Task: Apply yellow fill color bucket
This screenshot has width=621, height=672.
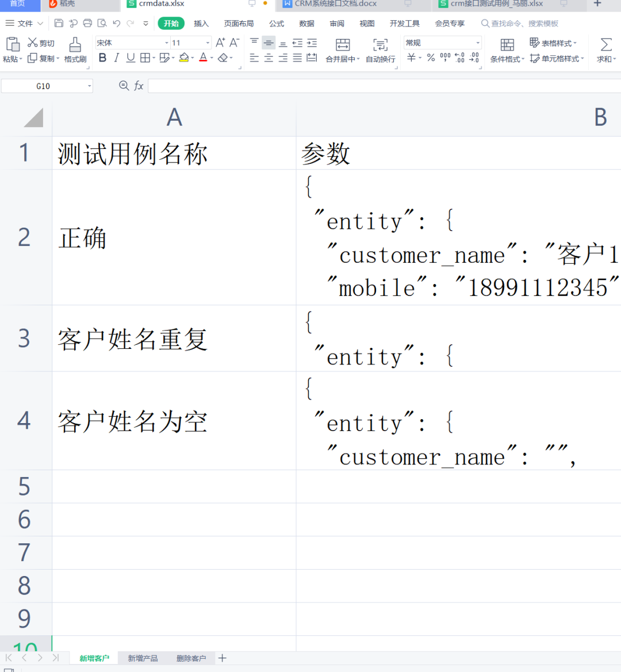Action: (184, 58)
